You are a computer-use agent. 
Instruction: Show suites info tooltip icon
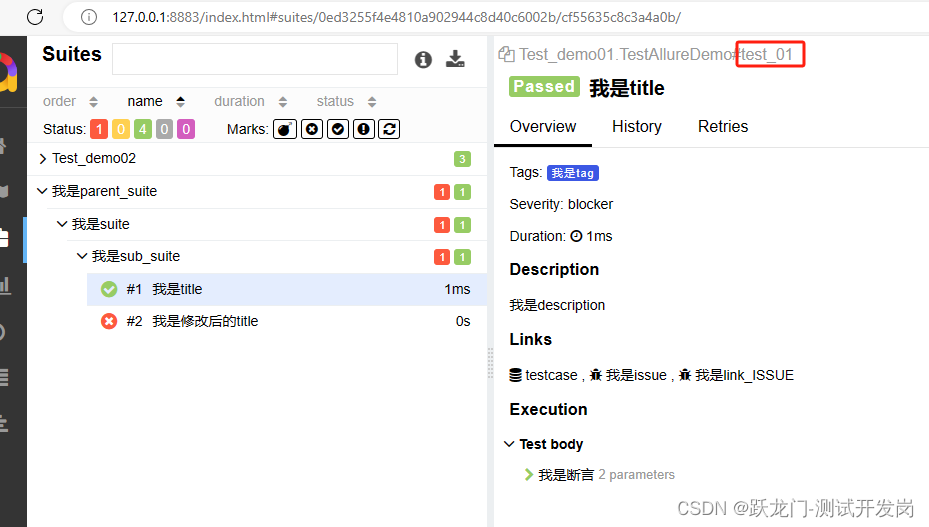point(423,59)
